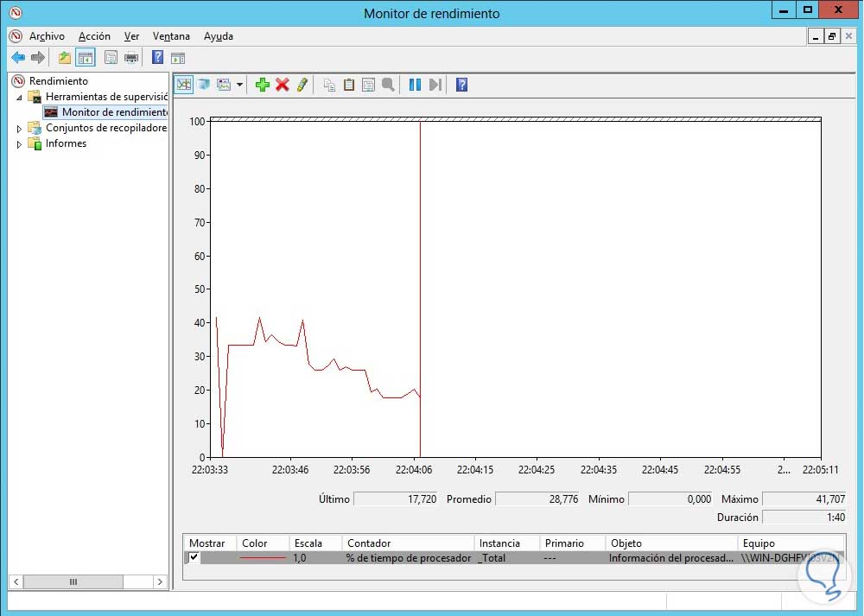Image resolution: width=864 pixels, height=616 pixels.
Task: Select Herramientas de supervisión in the tree
Action: click(106, 97)
